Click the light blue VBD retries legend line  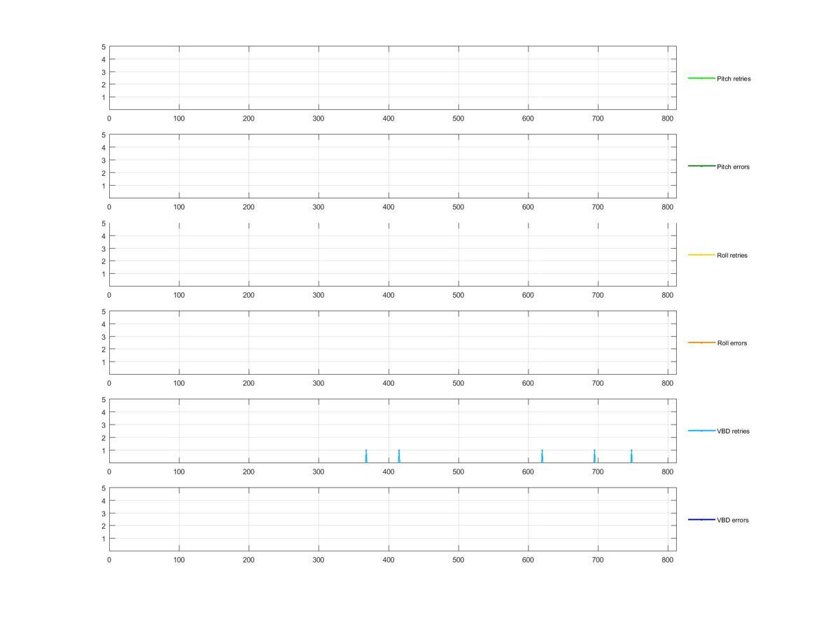tap(701, 431)
